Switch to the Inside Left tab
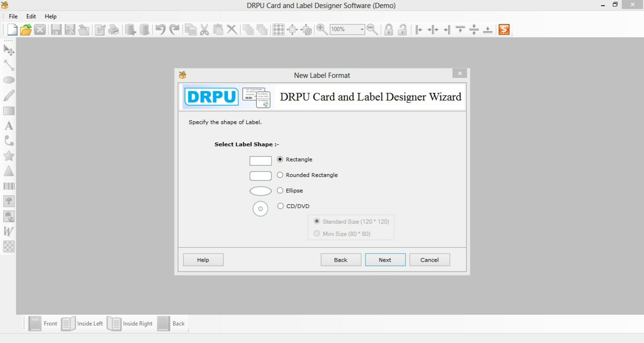644x343 pixels. tap(82, 324)
